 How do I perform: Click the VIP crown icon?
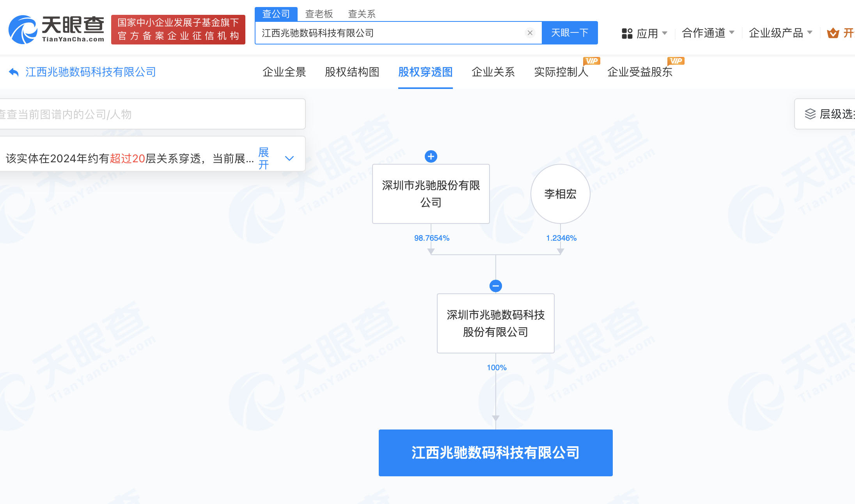pos(833,33)
